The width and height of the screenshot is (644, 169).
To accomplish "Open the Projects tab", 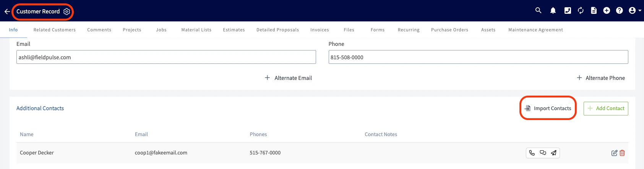I will pyautogui.click(x=132, y=30).
